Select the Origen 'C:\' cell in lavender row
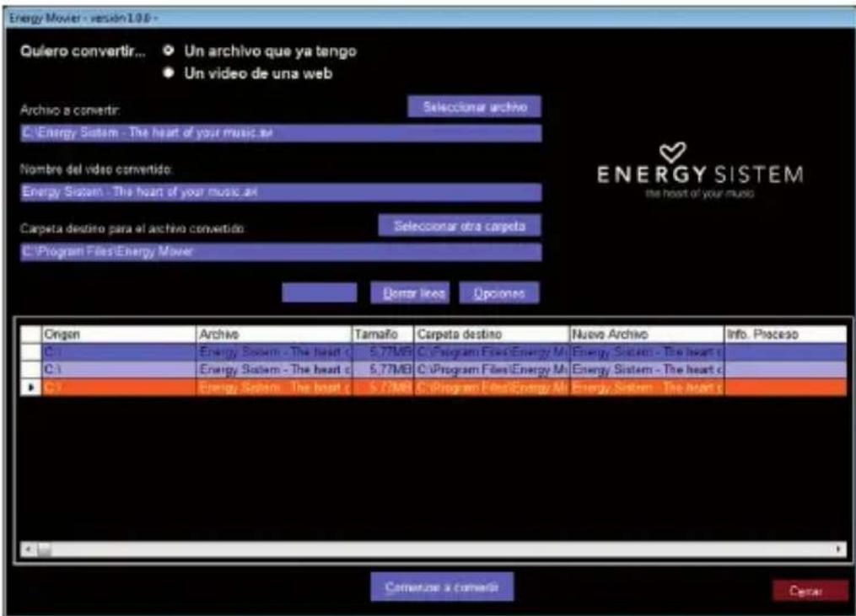The height and width of the screenshot is (616, 856). click(x=118, y=370)
